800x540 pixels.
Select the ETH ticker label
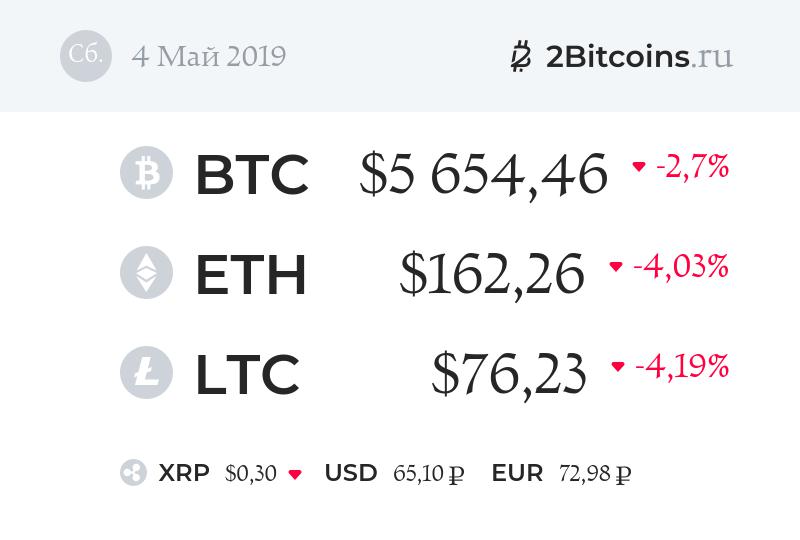pyautogui.click(x=250, y=274)
